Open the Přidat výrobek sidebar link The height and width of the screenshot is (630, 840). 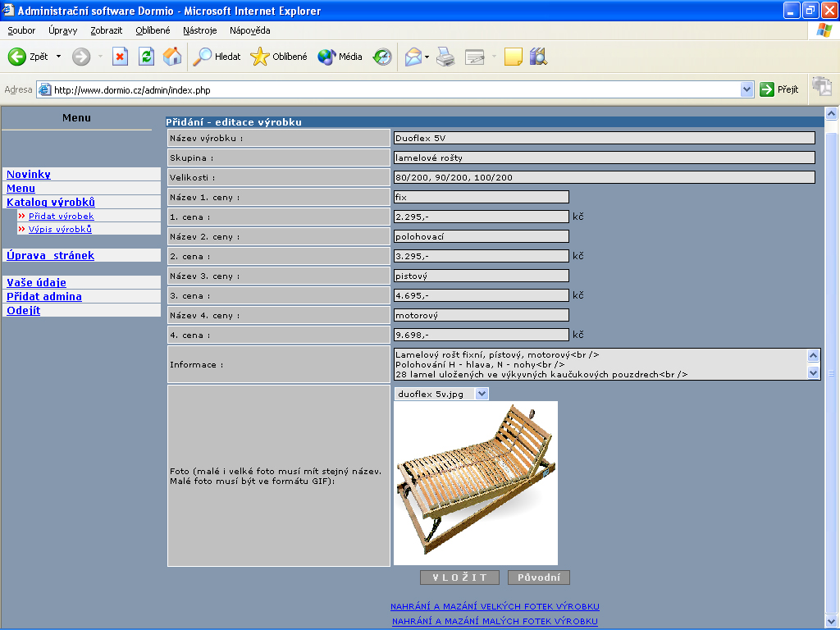[61, 216]
